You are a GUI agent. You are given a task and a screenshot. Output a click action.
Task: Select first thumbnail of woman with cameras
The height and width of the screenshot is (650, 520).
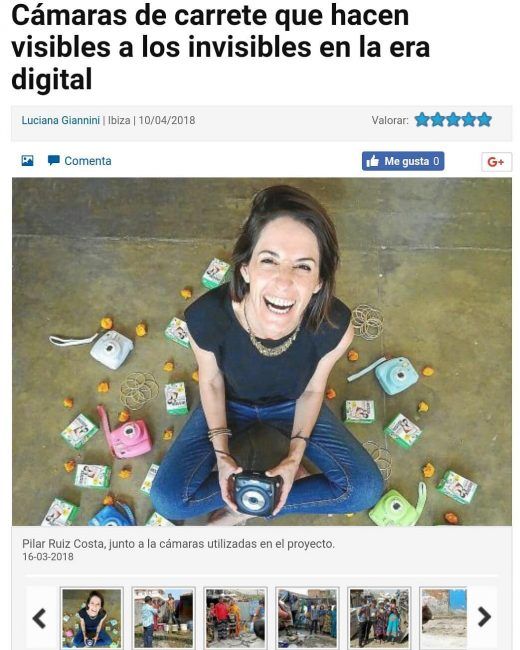[92, 618]
